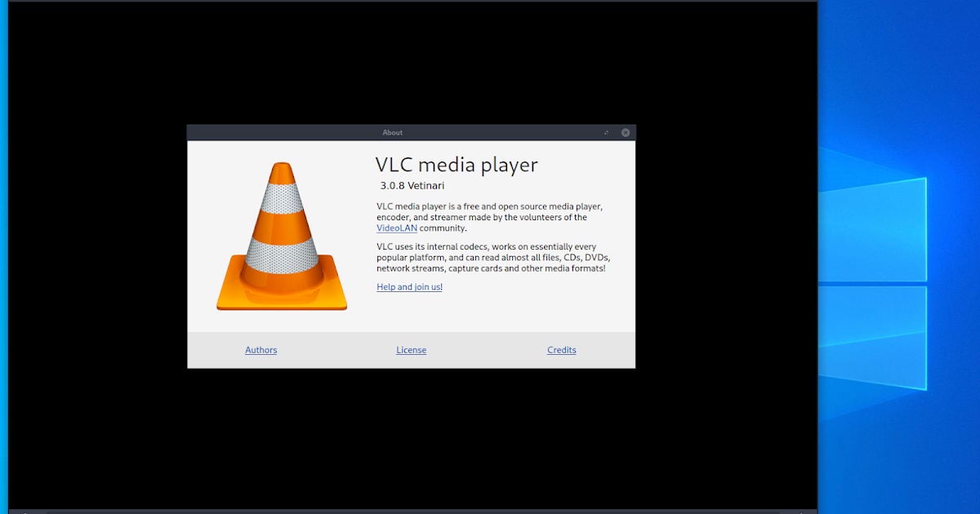Screen dimensions: 980x514
Task: Open the Authors link
Action: pos(261,350)
